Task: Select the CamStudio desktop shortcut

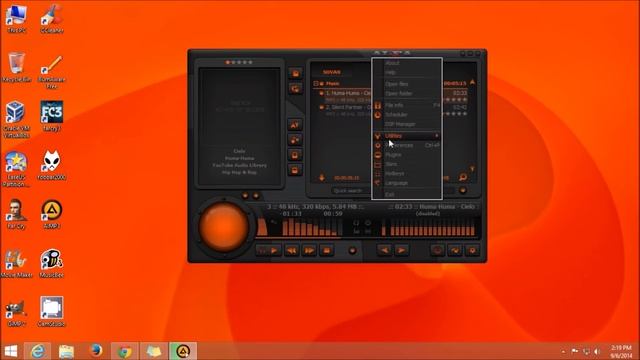Action: [52, 312]
